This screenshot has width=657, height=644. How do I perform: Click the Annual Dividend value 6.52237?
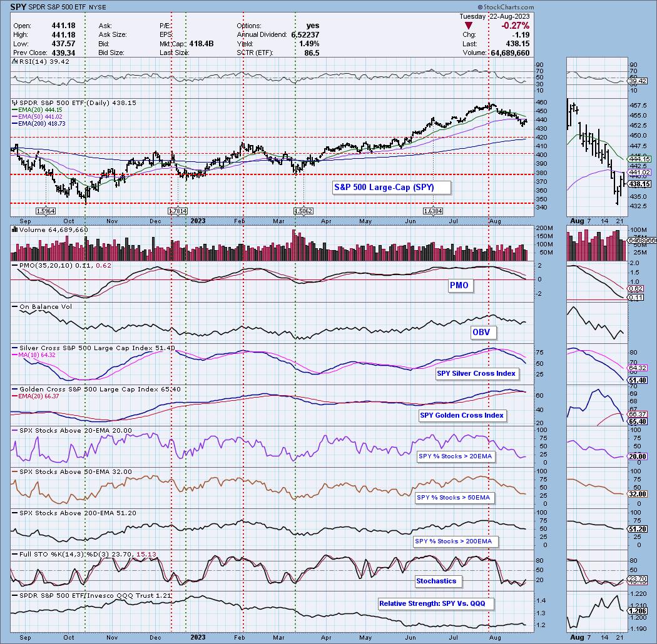[x=305, y=35]
